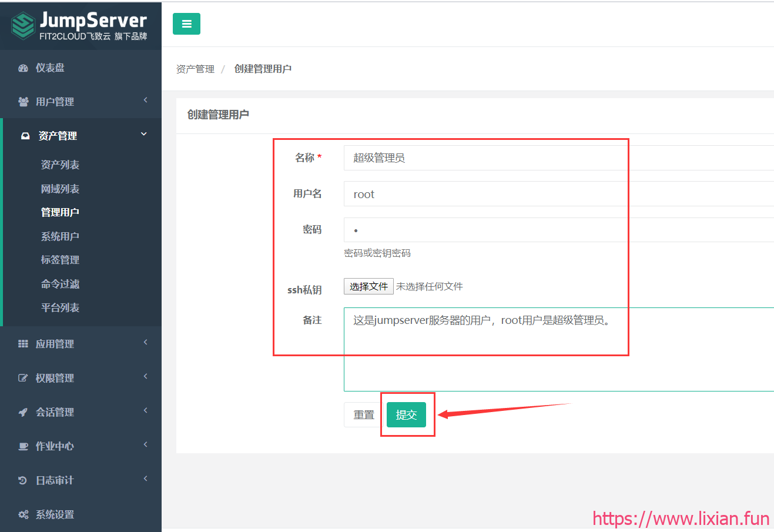Viewport: 774px width, 532px height.
Task: Click the 密码 password field
Action: coord(559,230)
